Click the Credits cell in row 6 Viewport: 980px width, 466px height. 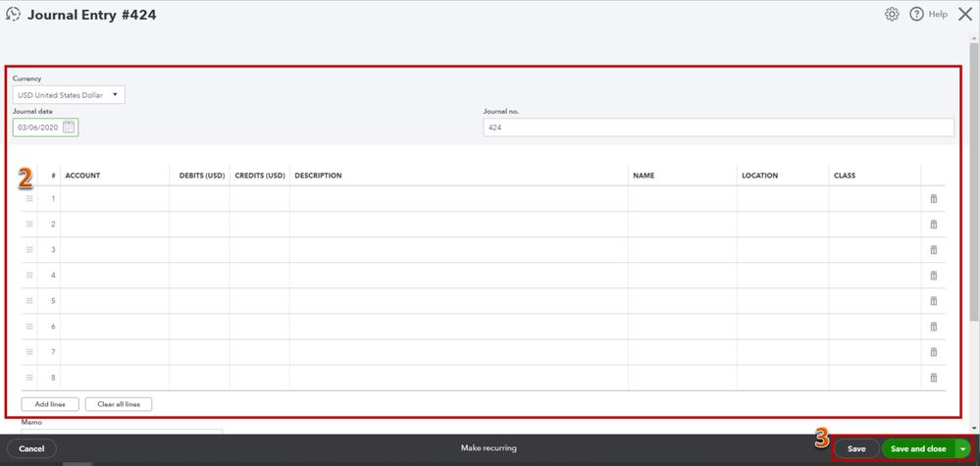[259, 327]
